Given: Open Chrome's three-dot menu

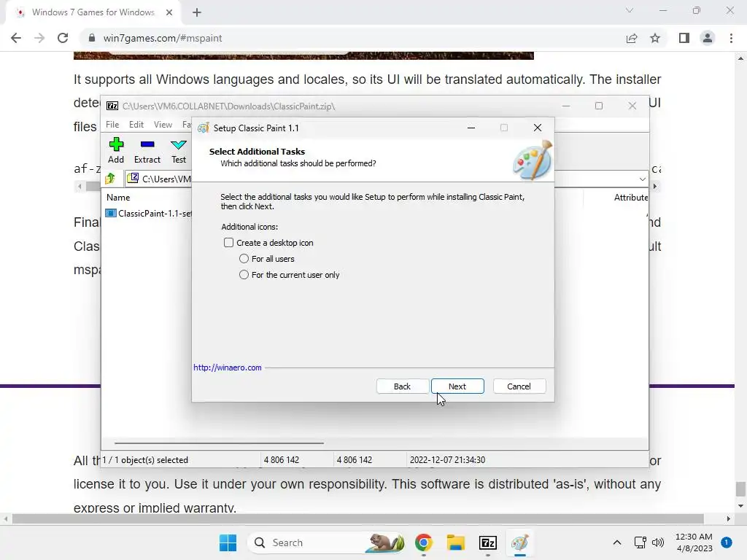Looking at the screenshot, I should (x=731, y=38).
